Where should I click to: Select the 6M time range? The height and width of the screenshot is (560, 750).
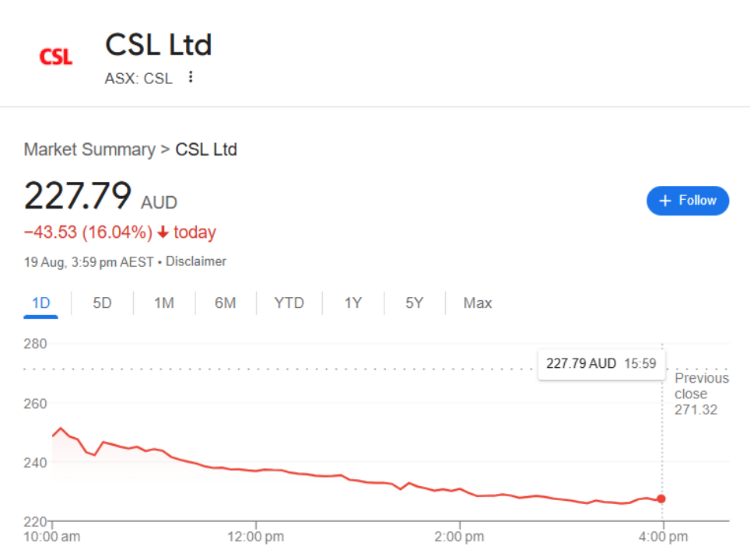coord(226,303)
